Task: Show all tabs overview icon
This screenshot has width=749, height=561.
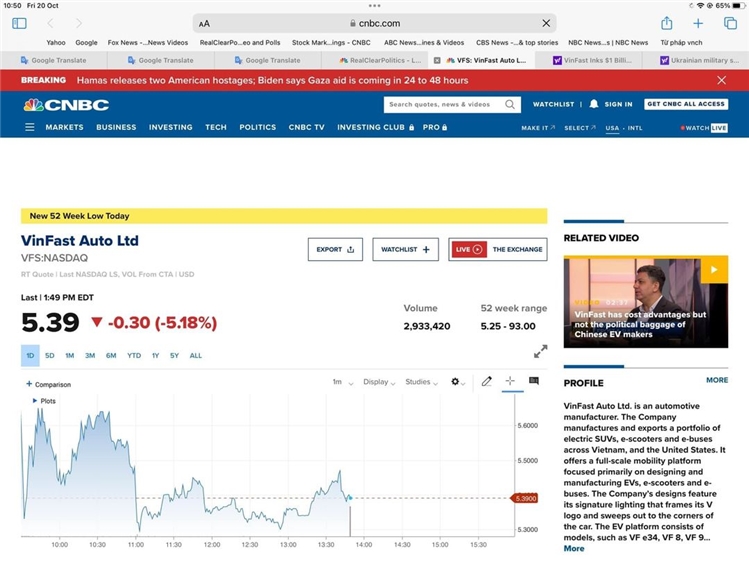Action: click(730, 23)
